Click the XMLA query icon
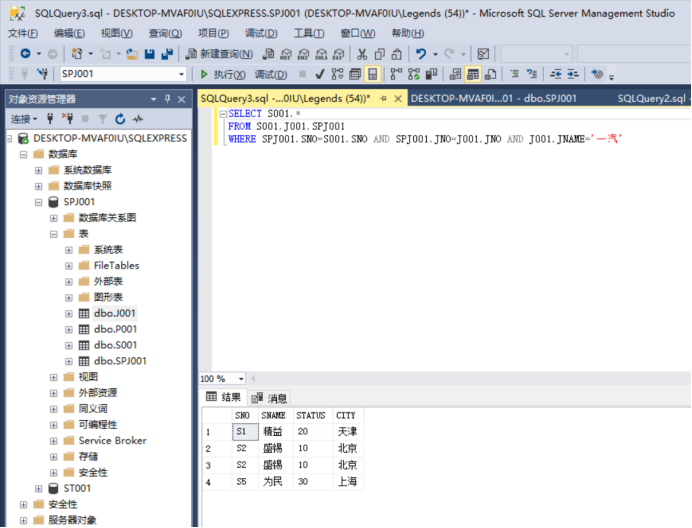The height and width of the screenshot is (528, 692). tap(321, 54)
